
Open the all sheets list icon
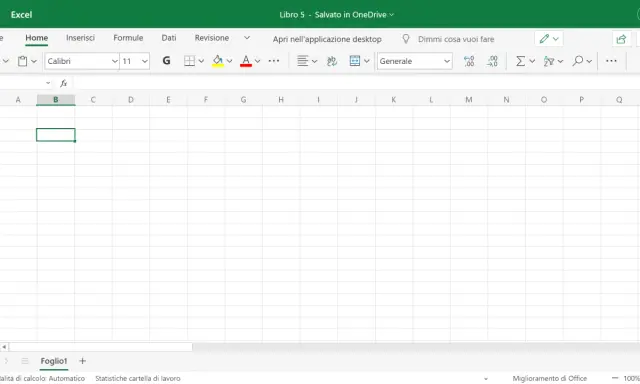[x=25, y=361]
